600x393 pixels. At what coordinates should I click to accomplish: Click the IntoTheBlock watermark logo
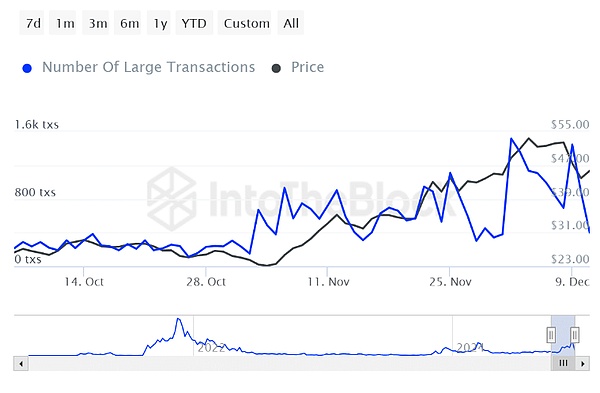click(x=171, y=199)
